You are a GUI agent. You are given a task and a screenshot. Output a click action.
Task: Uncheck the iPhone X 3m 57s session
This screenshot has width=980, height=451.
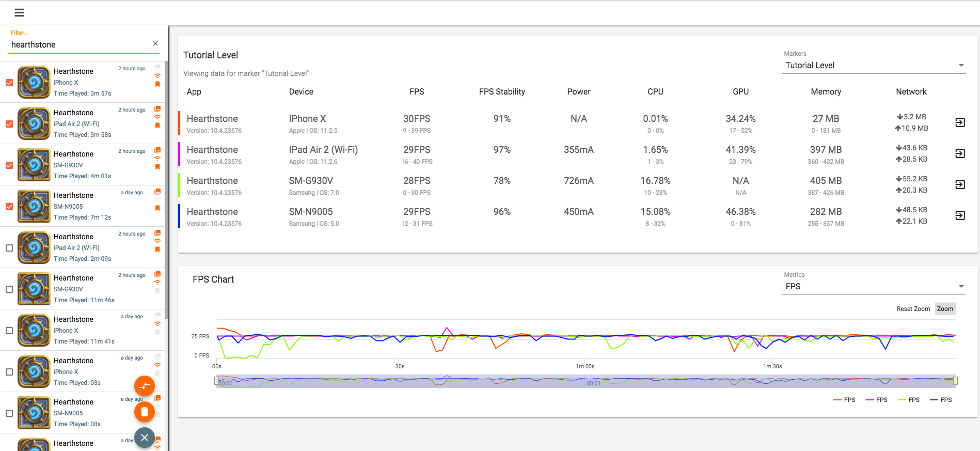(x=9, y=83)
